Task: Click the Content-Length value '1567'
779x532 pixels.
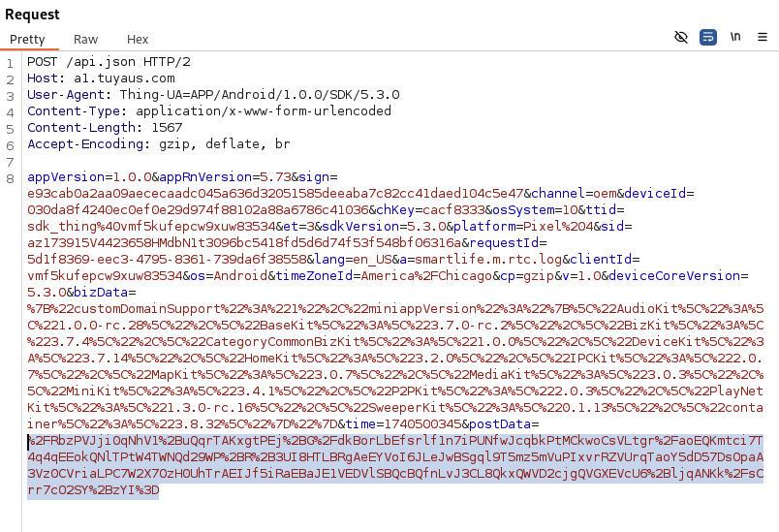Action: (167, 127)
